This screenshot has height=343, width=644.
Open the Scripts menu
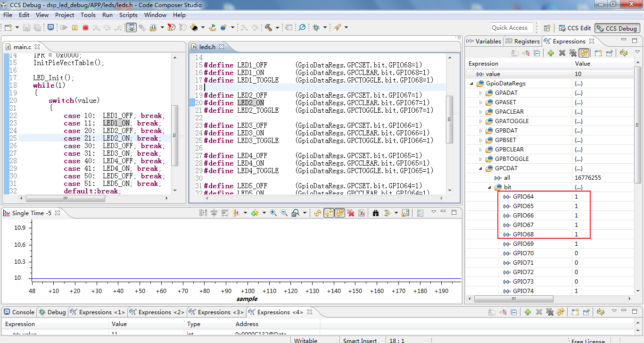(x=128, y=15)
